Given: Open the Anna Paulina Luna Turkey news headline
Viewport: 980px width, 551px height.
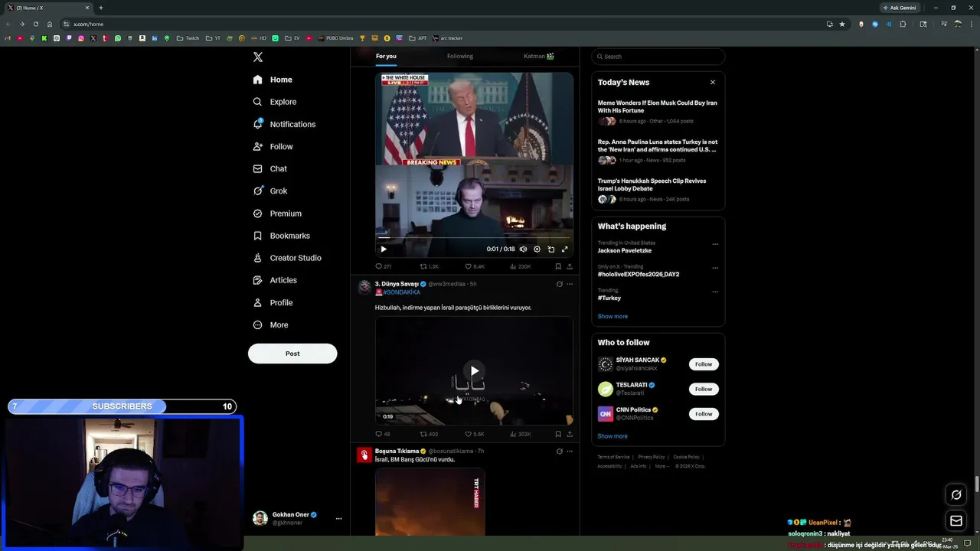Looking at the screenshot, I should point(658,145).
